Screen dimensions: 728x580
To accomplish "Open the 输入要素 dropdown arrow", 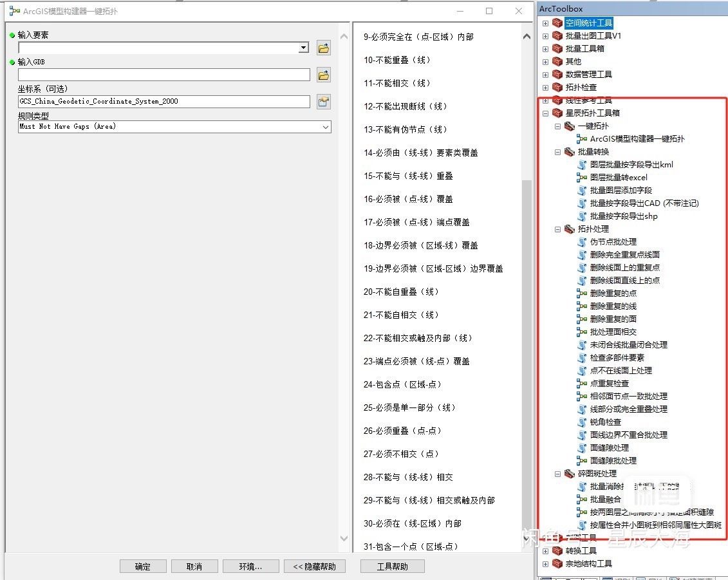I will pyautogui.click(x=303, y=48).
